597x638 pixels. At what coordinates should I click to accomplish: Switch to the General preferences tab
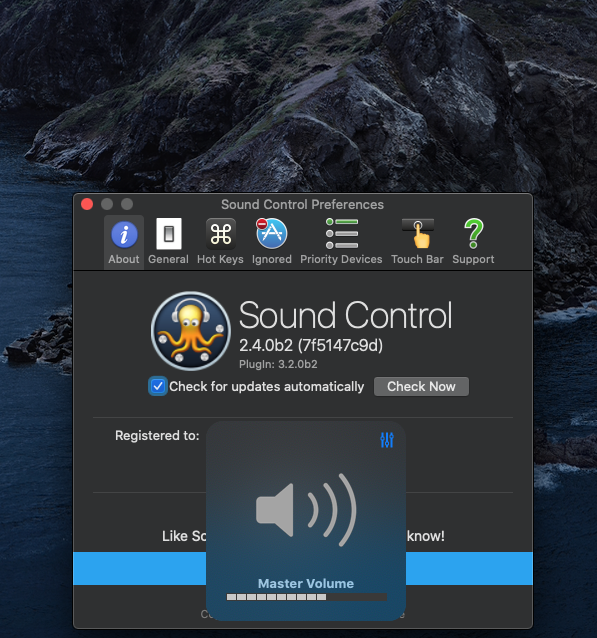pyautogui.click(x=168, y=242)
